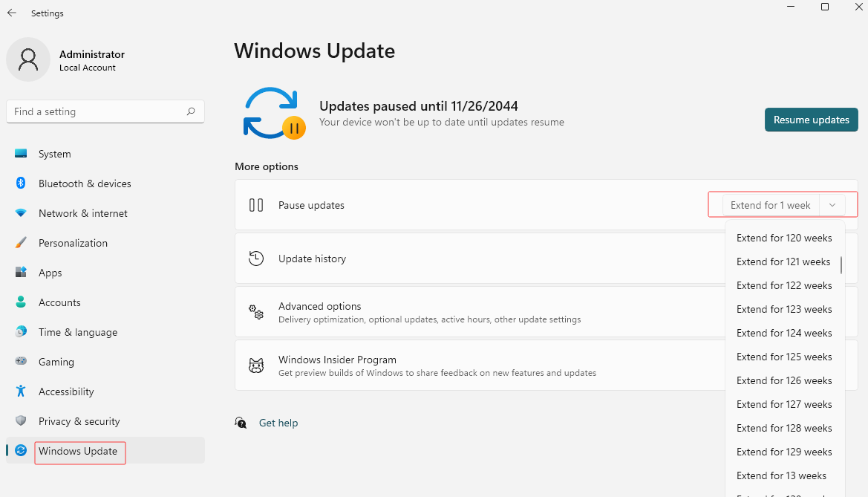Click the Administrator profile avatar

click(28, 59)
